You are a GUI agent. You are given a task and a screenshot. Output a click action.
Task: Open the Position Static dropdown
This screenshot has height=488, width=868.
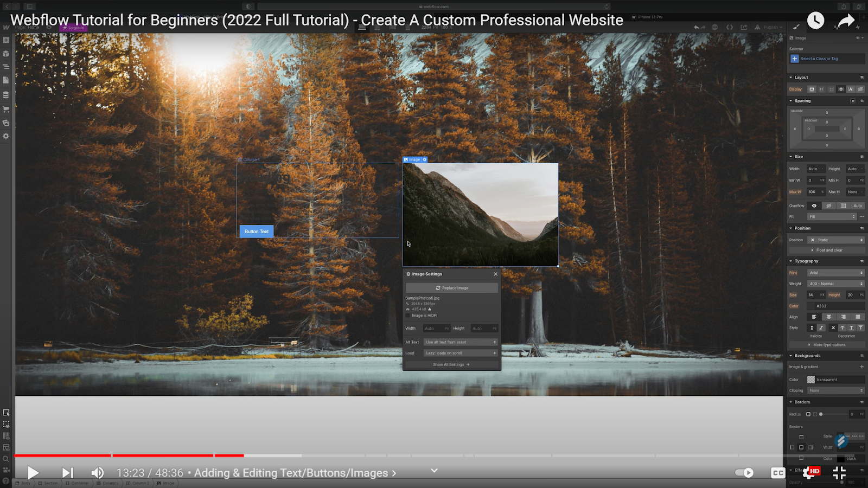835,240
